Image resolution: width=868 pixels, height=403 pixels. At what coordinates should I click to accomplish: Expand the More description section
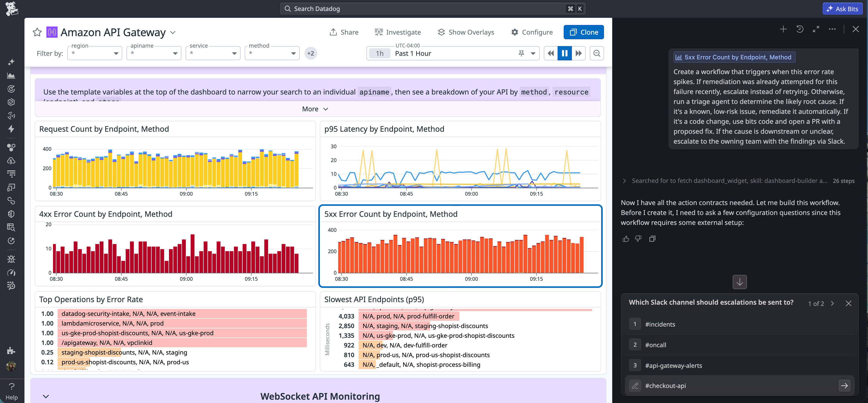pyautogui.click(x=315, y=109)
